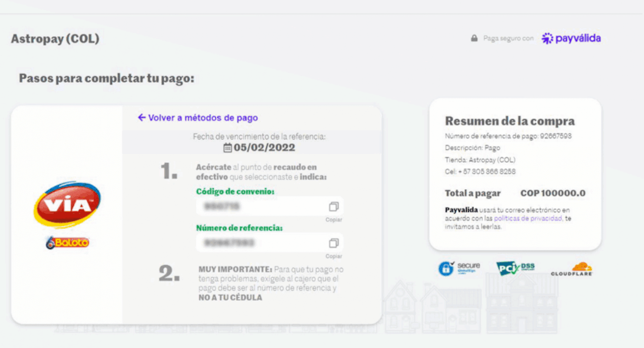Click the Código de convenio field
This screenshot has height=348, width=644.
(270, 206)
